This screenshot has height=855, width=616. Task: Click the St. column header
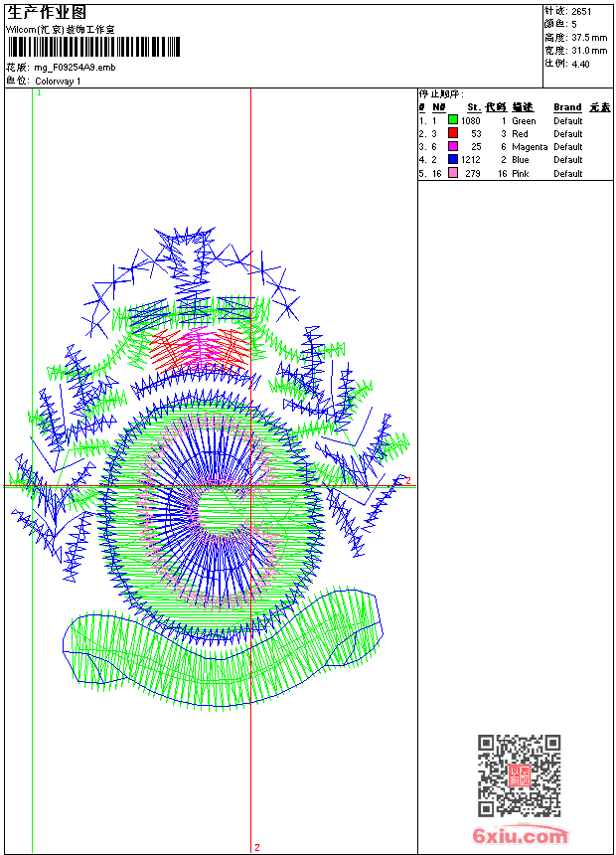(x=474, y=107)
